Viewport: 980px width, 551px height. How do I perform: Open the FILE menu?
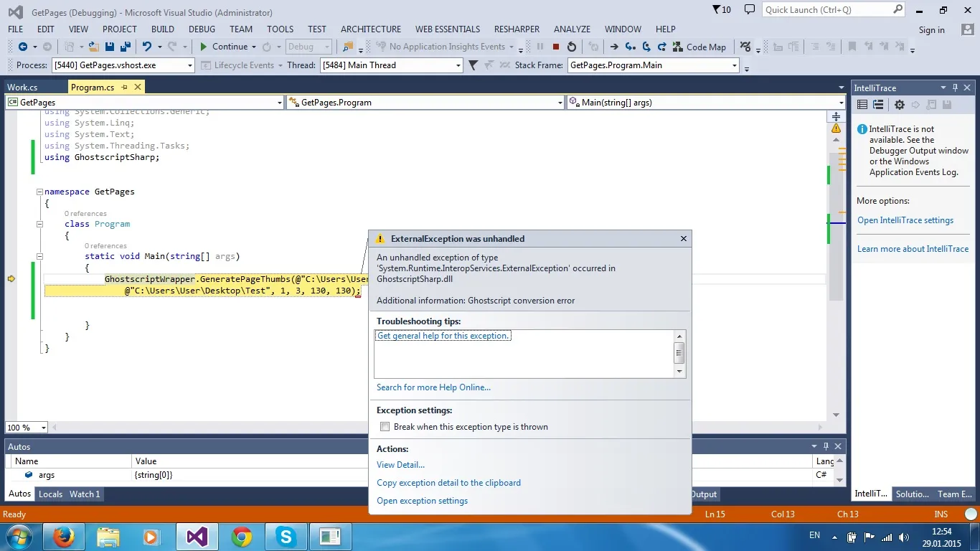tap(15, 29)
